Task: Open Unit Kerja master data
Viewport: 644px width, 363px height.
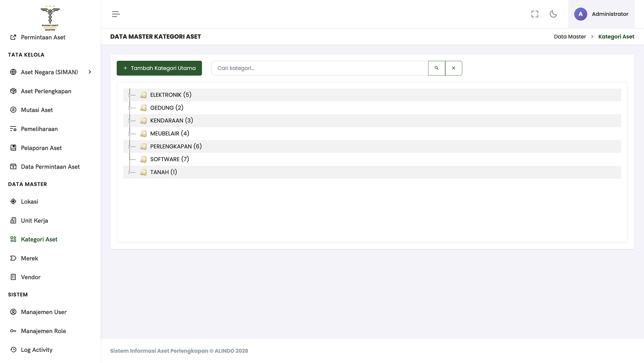Action: point(34,220)
